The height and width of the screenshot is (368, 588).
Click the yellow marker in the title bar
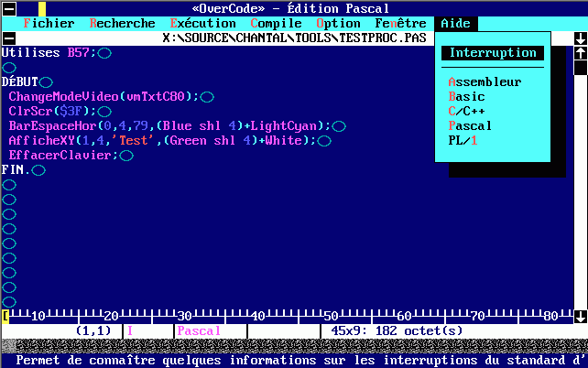(x=42, y=8)
